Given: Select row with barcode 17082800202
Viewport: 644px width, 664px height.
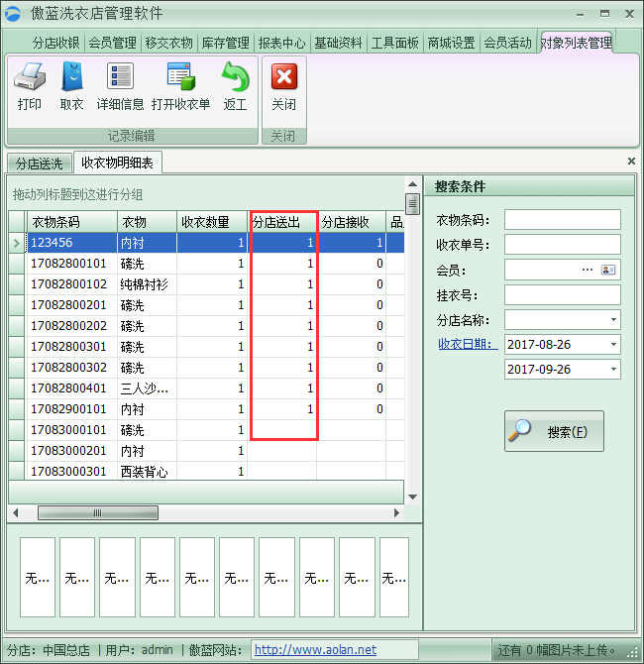Looking at the screenshot, I should click(x=206, y=326).
